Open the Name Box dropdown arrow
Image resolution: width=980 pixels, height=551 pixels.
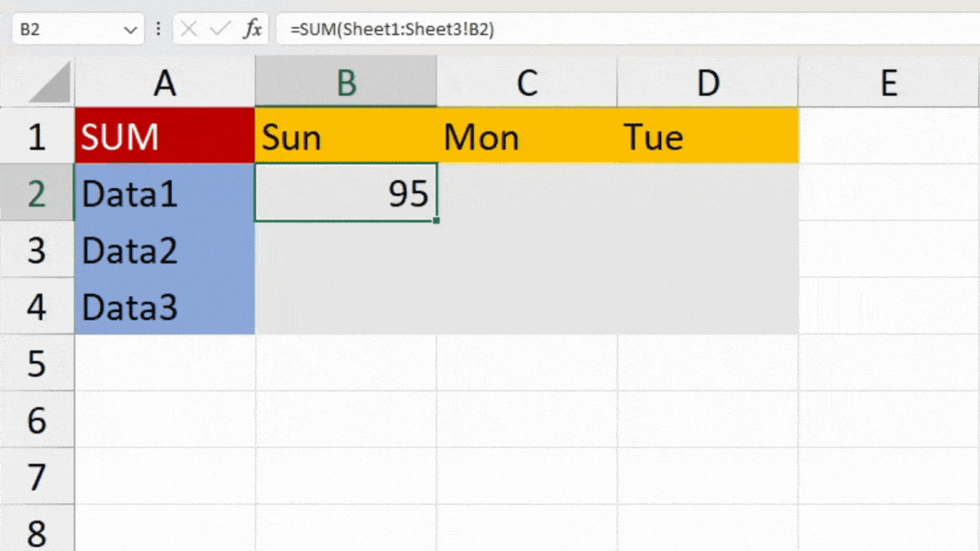pyautogui.click(x=129, y=28)
